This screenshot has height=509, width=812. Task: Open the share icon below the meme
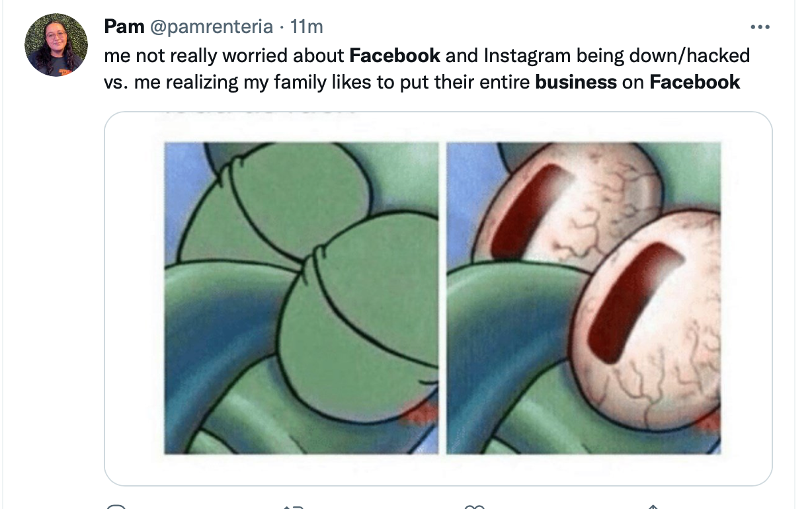click(652, 506)
